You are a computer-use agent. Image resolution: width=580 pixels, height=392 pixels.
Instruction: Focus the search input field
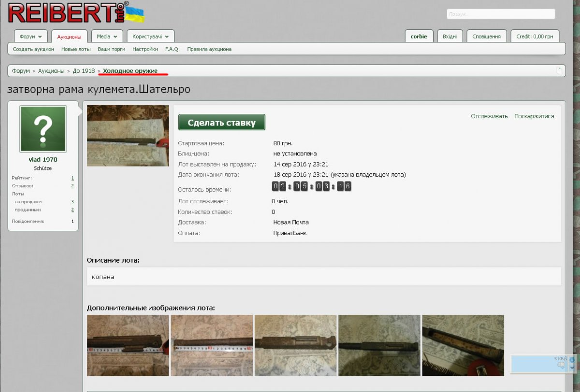[x=500, y=14]
